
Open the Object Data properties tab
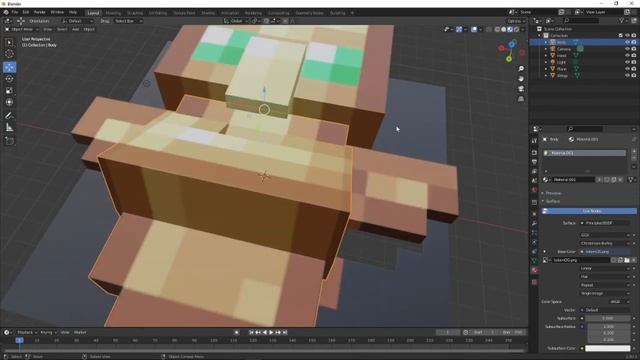[534, 260]
